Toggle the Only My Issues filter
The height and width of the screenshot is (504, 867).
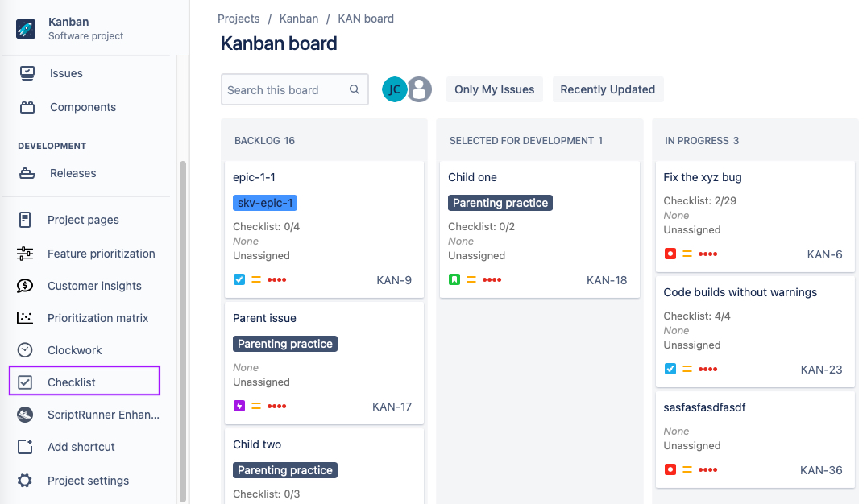[494, 89]
